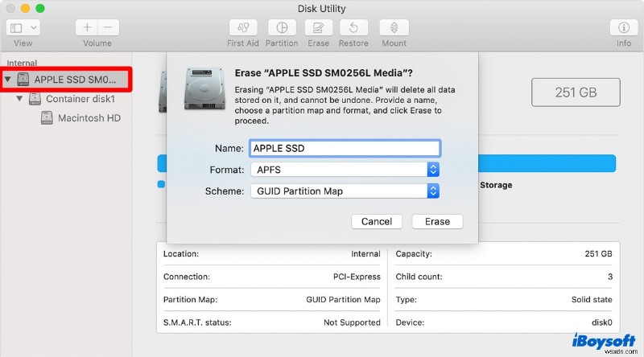Show disk Info from the toolbar

click(623, 27)
